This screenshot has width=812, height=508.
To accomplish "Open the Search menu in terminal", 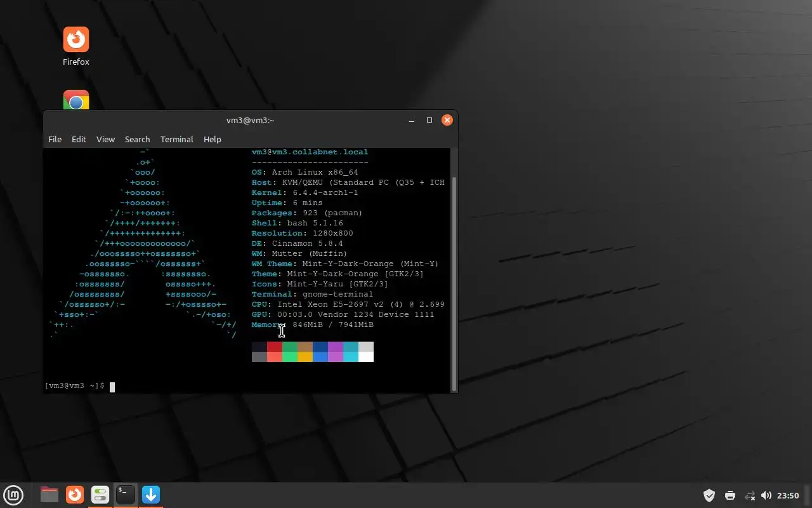I will 137,139.
